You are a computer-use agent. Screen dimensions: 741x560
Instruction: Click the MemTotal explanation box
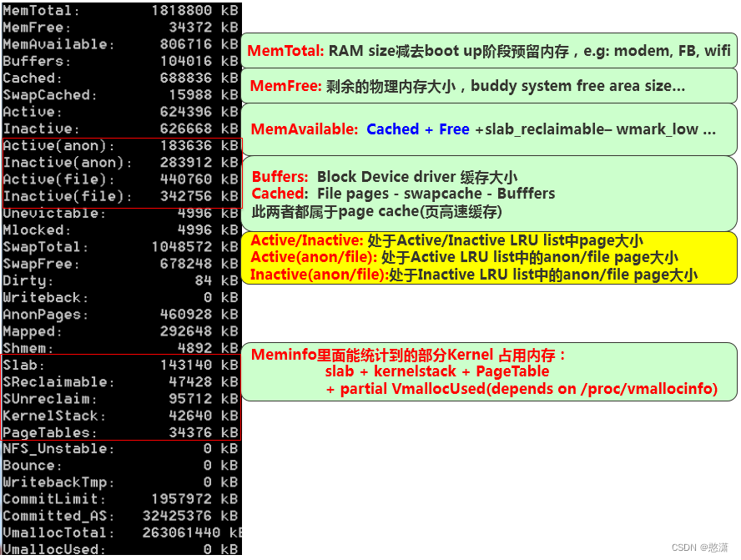click(x=489, y=51)
